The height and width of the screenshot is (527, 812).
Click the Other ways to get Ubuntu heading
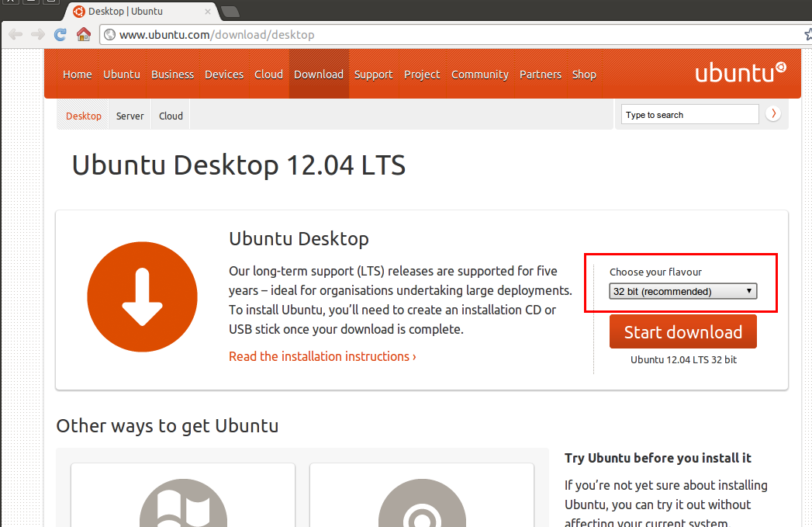pyautogui.click(x=168, y=426)
